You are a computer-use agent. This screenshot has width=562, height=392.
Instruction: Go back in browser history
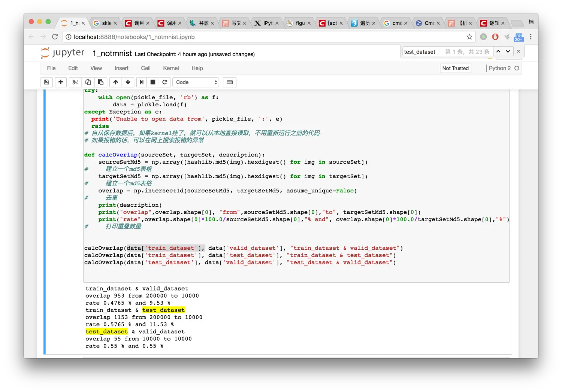(31, 37)
